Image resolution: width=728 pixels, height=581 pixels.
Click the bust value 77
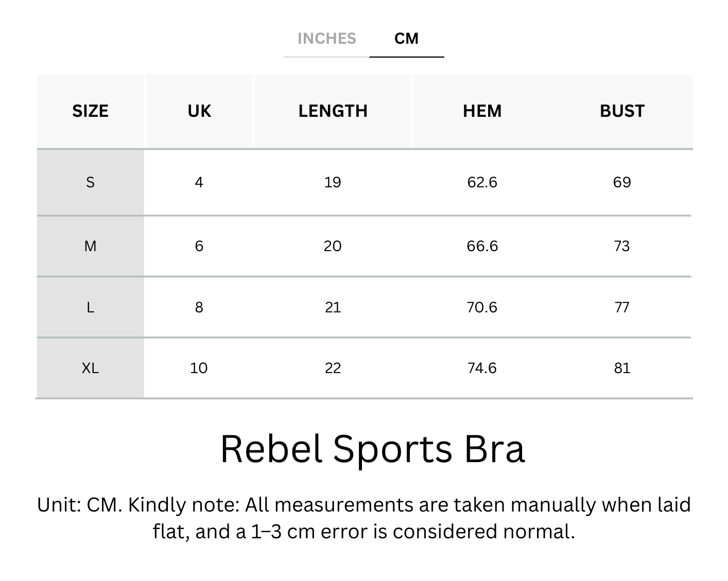[622, 307]
